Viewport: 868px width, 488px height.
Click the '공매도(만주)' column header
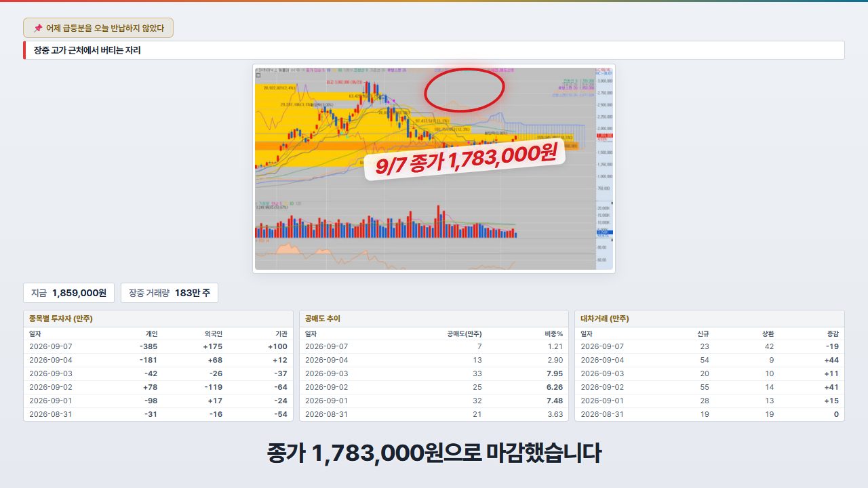[x=465, y=333]
